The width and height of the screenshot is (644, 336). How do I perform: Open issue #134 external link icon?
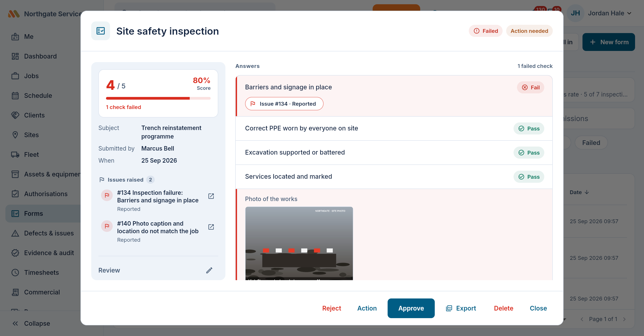pyautogui.click(x=211, y=196)
